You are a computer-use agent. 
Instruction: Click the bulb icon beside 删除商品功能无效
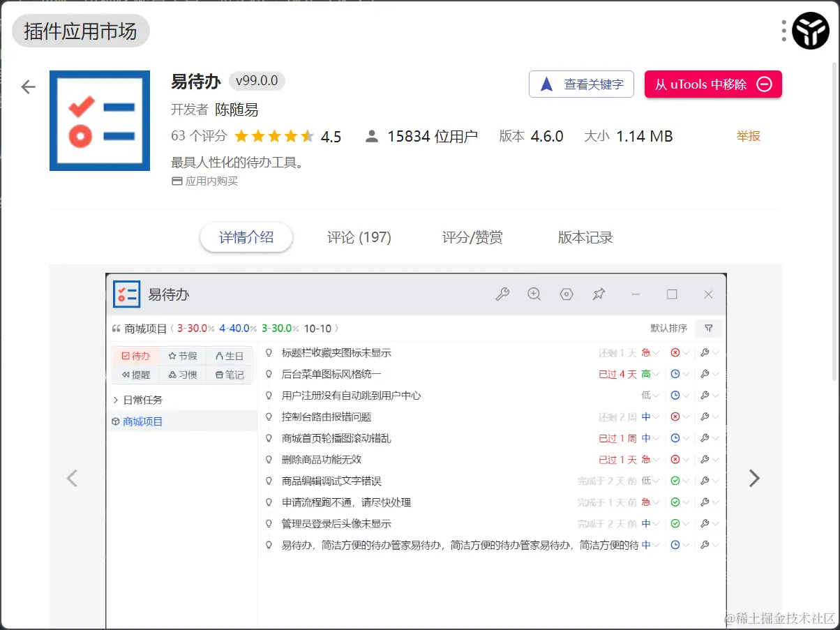click(x=269, y=460)
